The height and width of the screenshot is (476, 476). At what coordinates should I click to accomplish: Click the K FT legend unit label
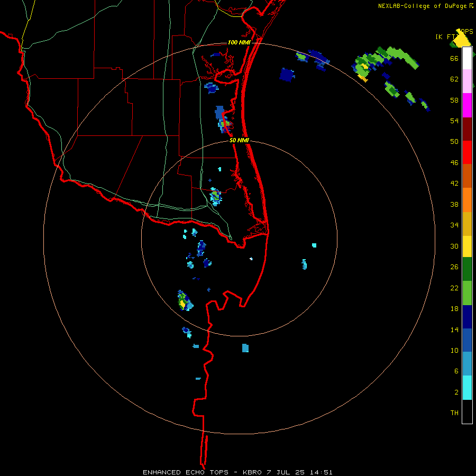pyautogui.click(x=446, y=36)
